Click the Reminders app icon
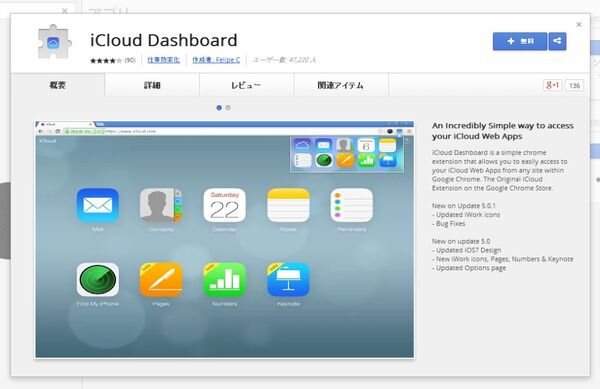 352,205
